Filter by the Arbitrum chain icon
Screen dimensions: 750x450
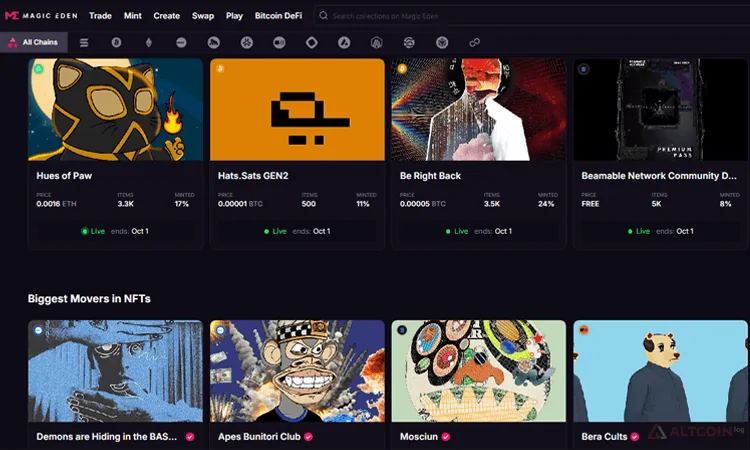(377, 43)
